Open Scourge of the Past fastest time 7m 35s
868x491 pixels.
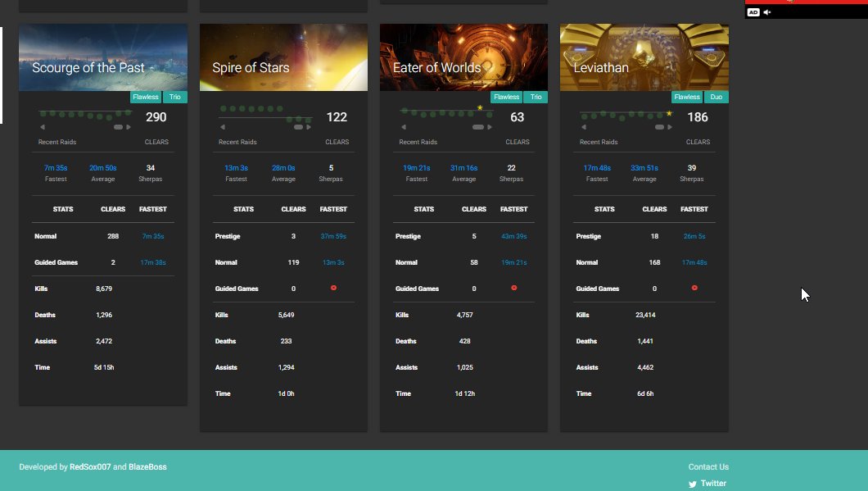point(56,168)
